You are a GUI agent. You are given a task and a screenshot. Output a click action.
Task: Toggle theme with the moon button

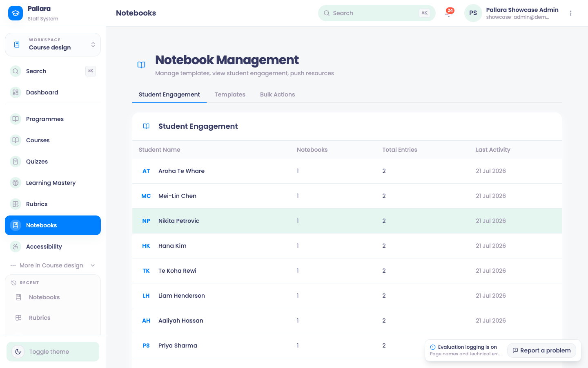[18, 352]
